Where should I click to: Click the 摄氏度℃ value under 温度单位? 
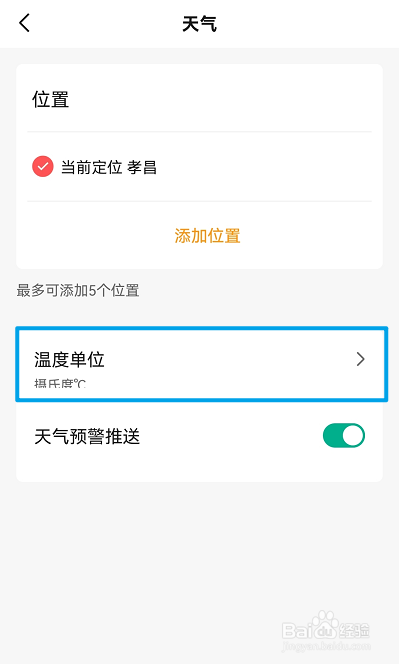pyautogui.click(x=60, y=384)
